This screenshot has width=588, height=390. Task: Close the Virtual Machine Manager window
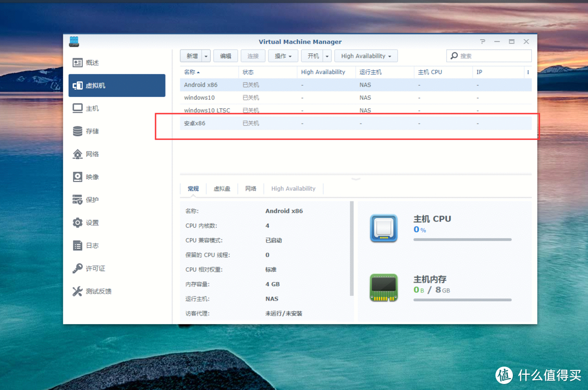(x=526, y=41)
